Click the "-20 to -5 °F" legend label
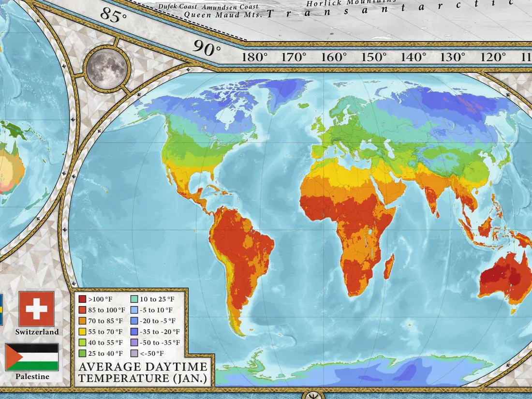Screen dimensions: 532x399 point(158,321)
